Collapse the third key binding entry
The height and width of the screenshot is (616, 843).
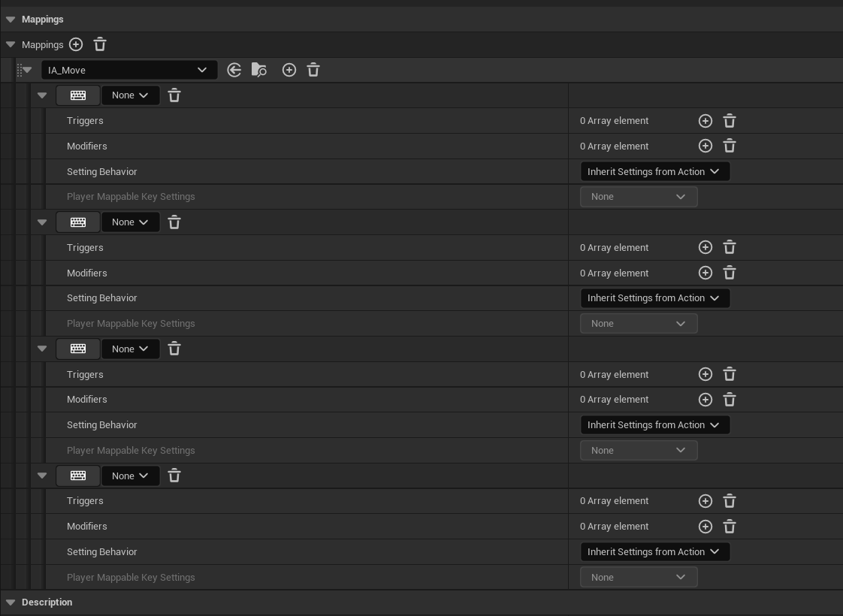[x=42, y=349]
